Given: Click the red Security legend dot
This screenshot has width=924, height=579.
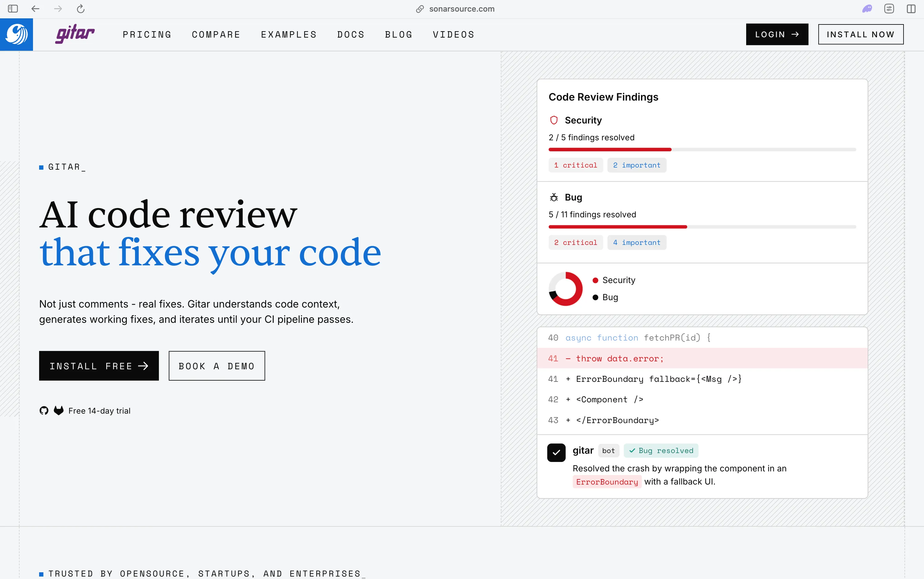Looking at the screenshot, I should 595,280.
